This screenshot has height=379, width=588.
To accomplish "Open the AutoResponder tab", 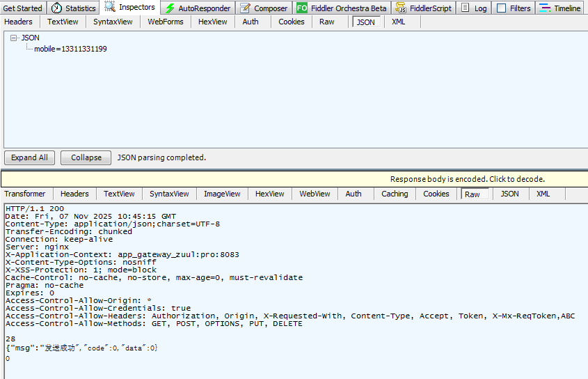I will pyautogui.click(x=198, y=8).
